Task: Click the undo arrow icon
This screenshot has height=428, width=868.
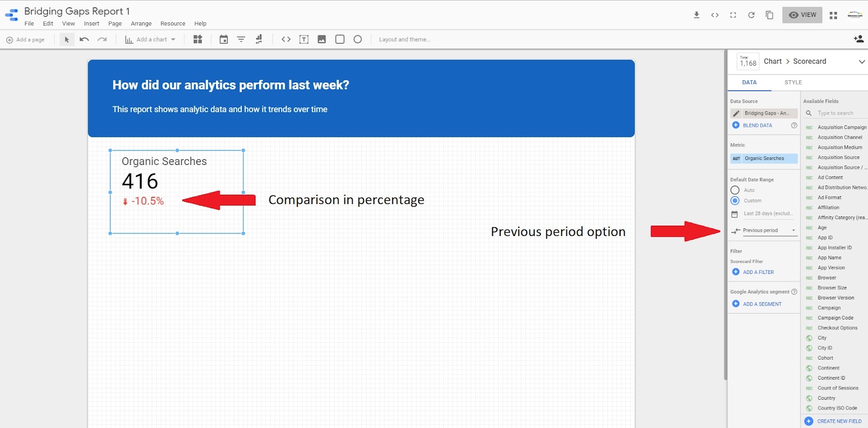Action: (84, 40)
